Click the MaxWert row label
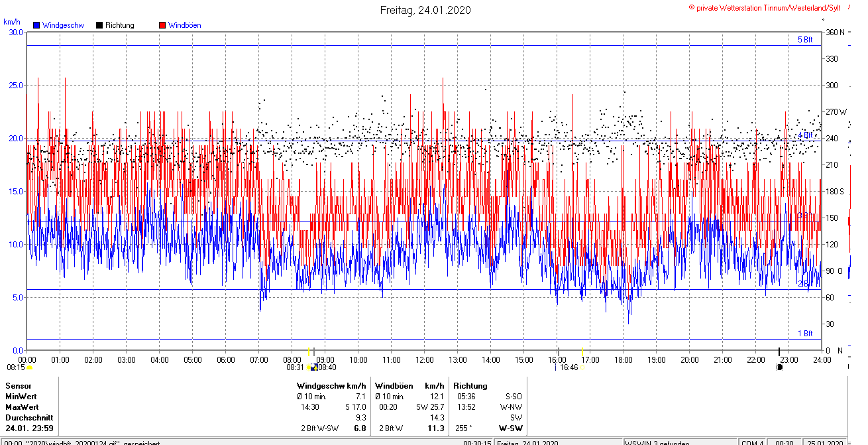The height and width of the screenshot is (445, 868). click(x=23, y=407)
